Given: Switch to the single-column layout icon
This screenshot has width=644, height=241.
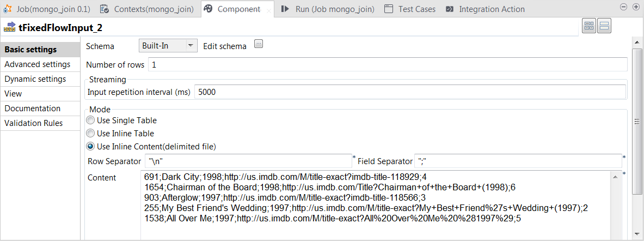Looking at the screenshot, I should 604,26.
